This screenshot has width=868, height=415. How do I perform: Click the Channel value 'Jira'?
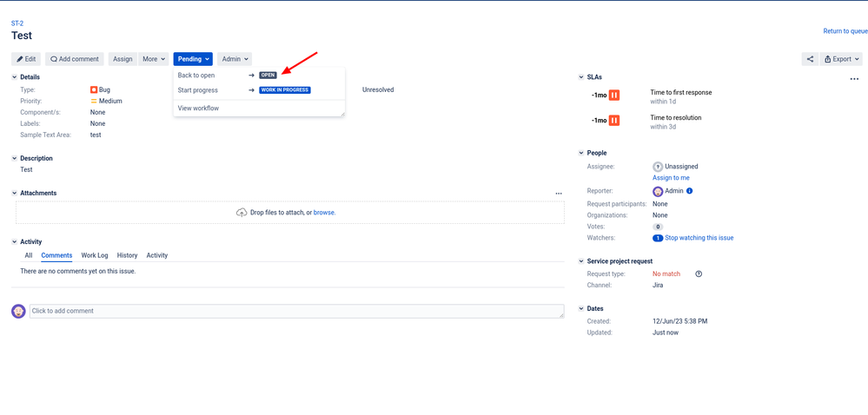point(658,286)
